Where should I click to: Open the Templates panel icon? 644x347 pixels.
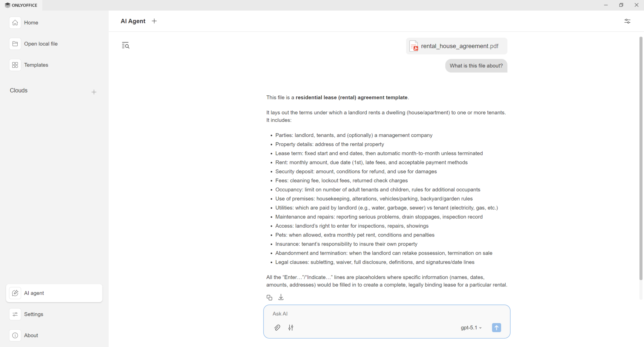tap(15, 65)
